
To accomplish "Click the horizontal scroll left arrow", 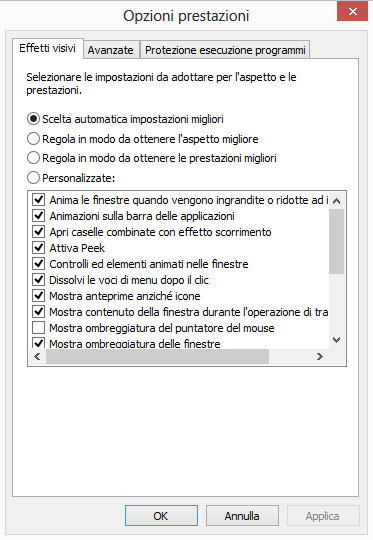I will point(37,356).
